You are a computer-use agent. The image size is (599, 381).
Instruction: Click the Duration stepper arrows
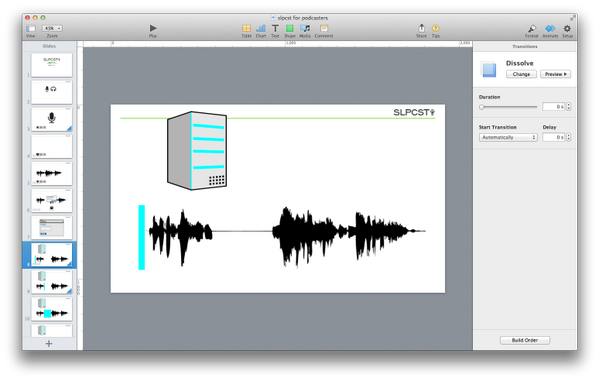pos(568,107)
